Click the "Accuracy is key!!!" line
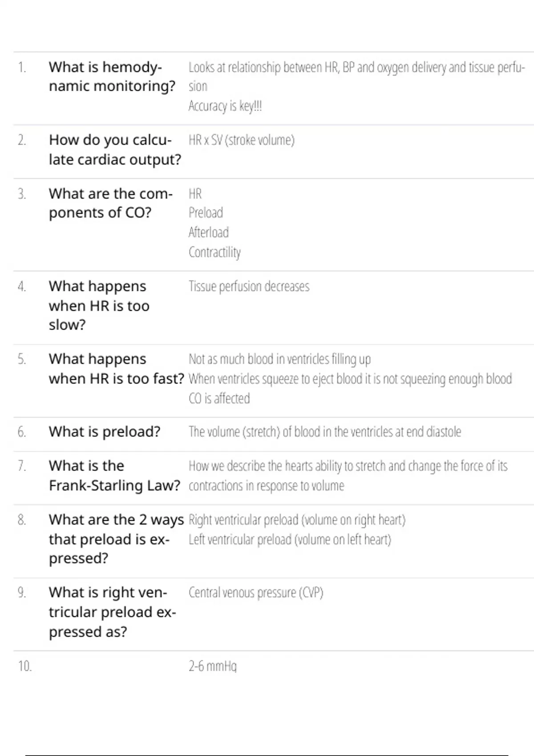The width and height of the screenshot is (534, 756). coord(225,106)
